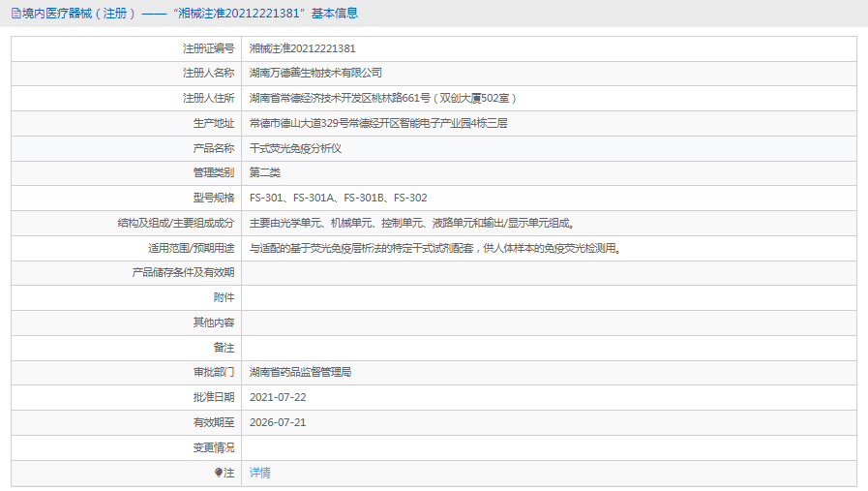Click the 型号规格 label
This screenshot has height=491, width=868.
click(214, 198)
